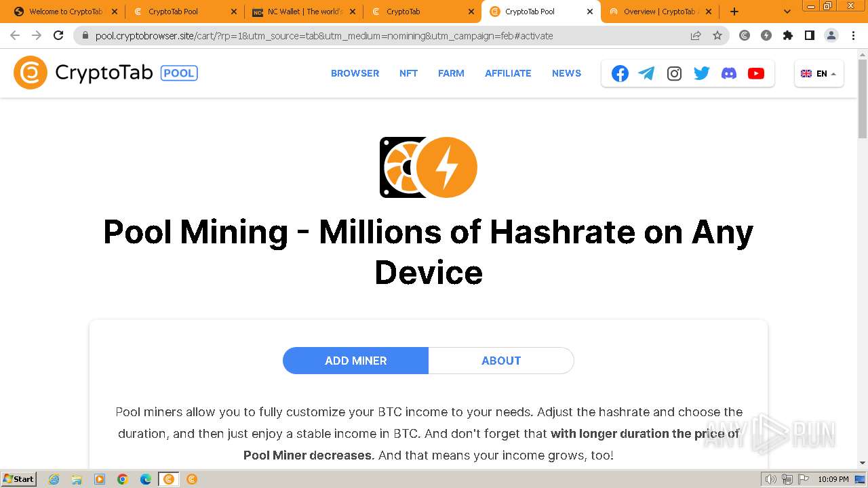Open a new tab with the plus button
The height and width of the screenshot is (488, 868).
point(734,12)
